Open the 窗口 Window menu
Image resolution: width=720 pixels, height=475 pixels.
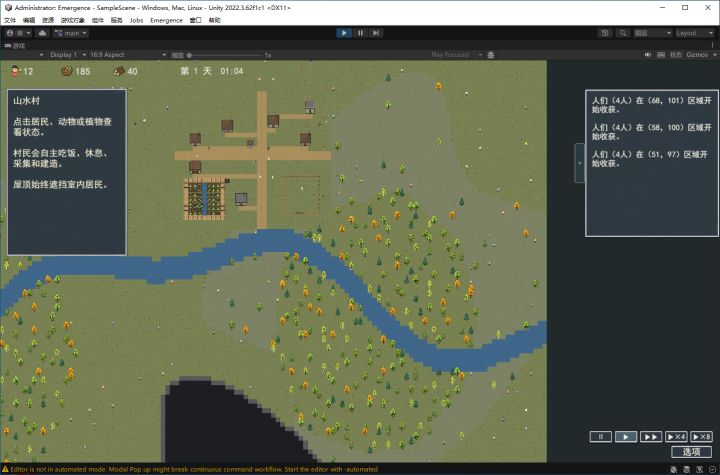[x=195, y=20]
